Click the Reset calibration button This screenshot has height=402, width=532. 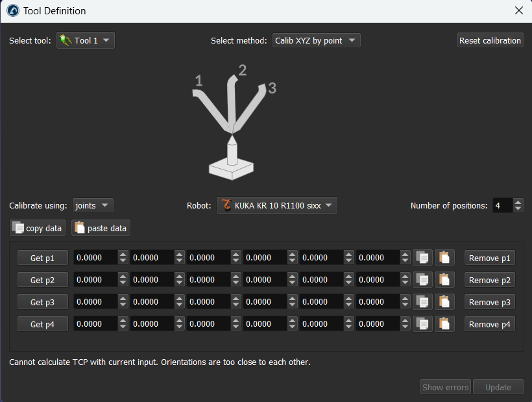(x=490, y=40)
